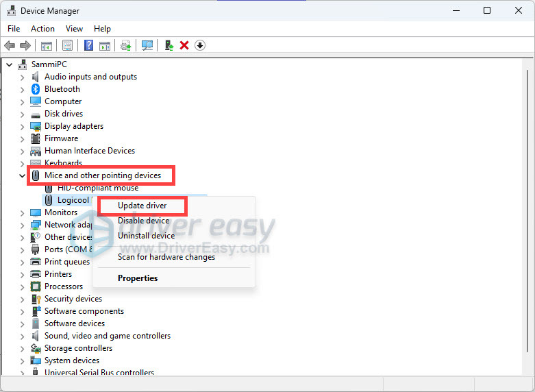Choose Update driver in context menu
535x392 pixels.
pyautogui.click(x=142, y=206)
